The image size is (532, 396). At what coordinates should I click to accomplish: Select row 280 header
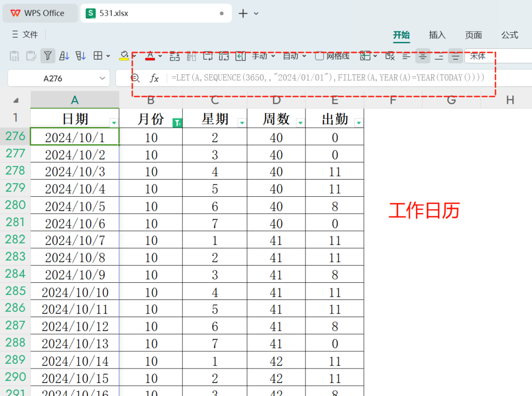point(15,205)
